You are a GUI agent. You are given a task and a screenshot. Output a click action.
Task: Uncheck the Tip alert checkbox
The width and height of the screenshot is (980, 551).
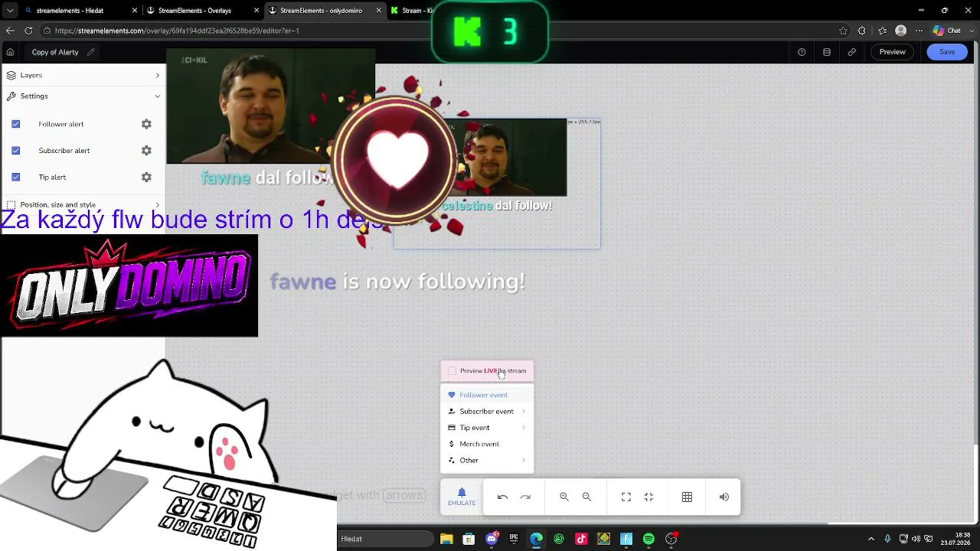(x=15, y=178)
